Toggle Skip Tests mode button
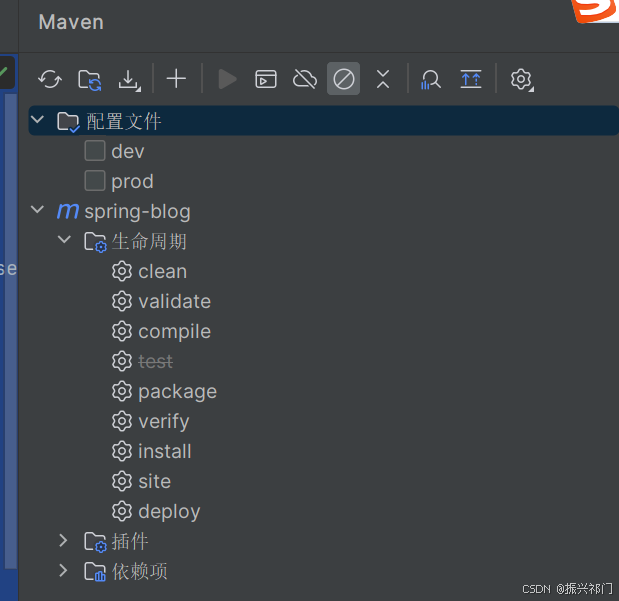 [x=343, y=79]
